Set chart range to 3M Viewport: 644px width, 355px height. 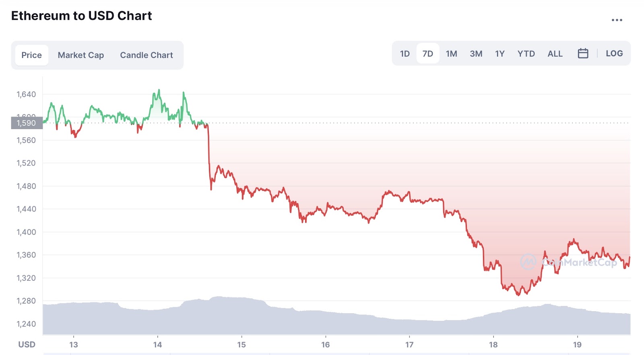click(x=476, y=53)
